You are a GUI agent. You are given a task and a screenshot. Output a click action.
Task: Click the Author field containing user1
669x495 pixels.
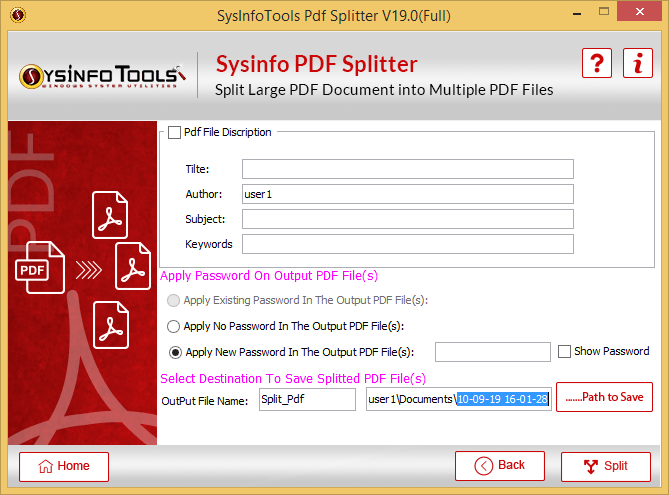[x=407, y=194]
